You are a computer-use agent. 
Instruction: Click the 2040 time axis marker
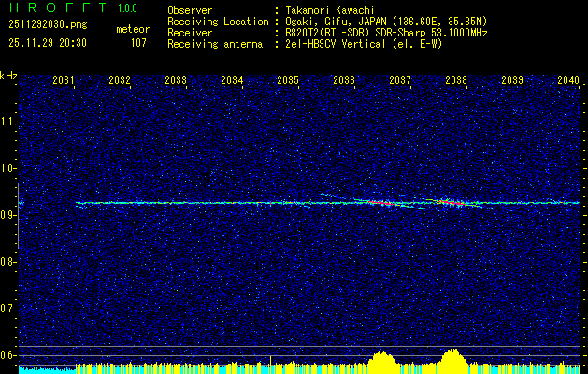pos(568,80)
